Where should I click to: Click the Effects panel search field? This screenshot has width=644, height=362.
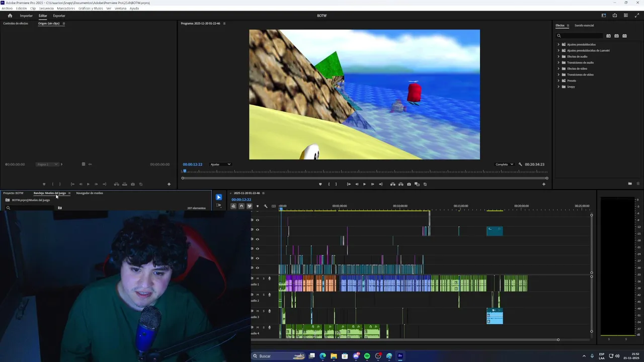[580, 36]
